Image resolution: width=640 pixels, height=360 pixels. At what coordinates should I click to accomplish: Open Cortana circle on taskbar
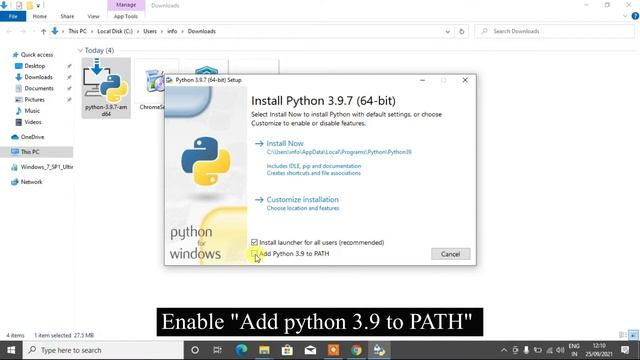click(195, 350)
